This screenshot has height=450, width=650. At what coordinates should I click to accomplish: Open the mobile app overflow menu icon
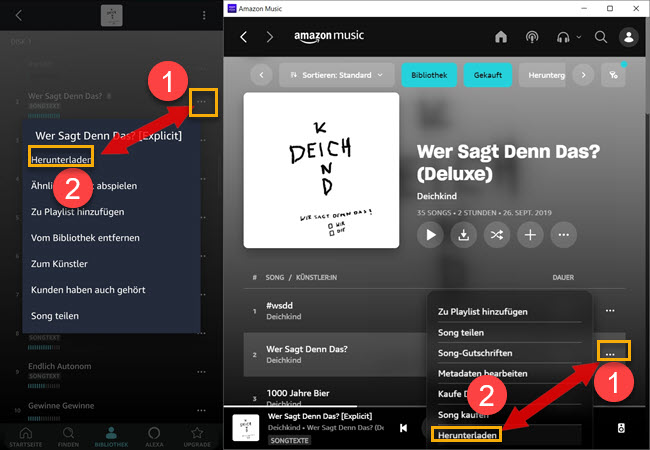(x=204, y=15)
